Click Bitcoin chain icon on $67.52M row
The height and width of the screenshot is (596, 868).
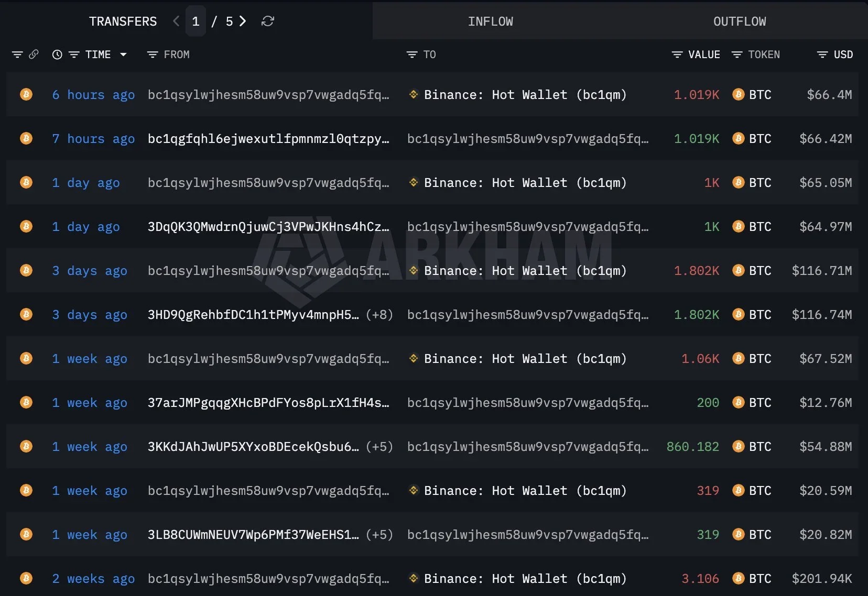point(26,358)
